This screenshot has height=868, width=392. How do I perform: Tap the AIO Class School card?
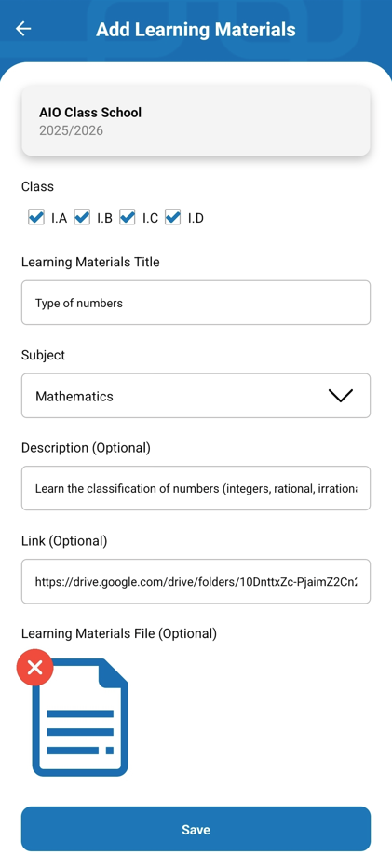point(196,121)
